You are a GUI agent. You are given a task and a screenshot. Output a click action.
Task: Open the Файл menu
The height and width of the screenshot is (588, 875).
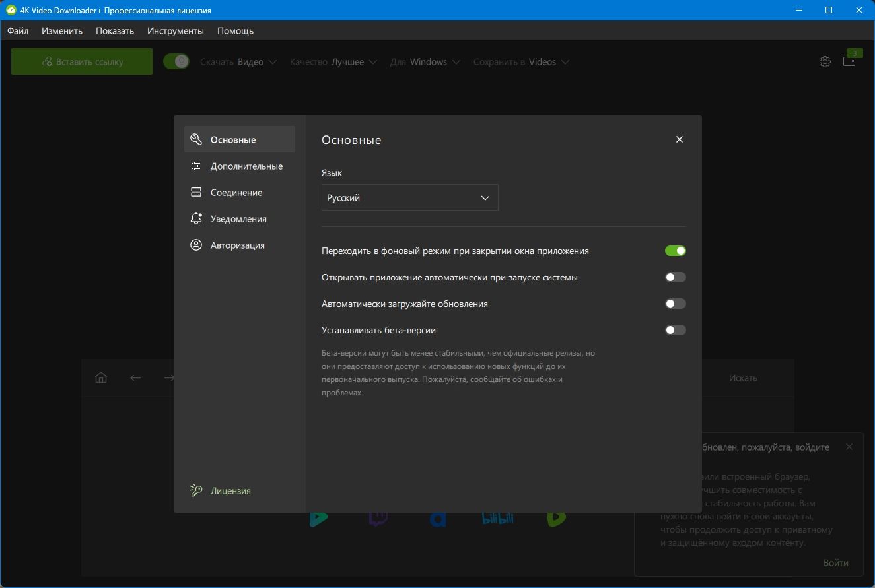click(x=18, y=31)
